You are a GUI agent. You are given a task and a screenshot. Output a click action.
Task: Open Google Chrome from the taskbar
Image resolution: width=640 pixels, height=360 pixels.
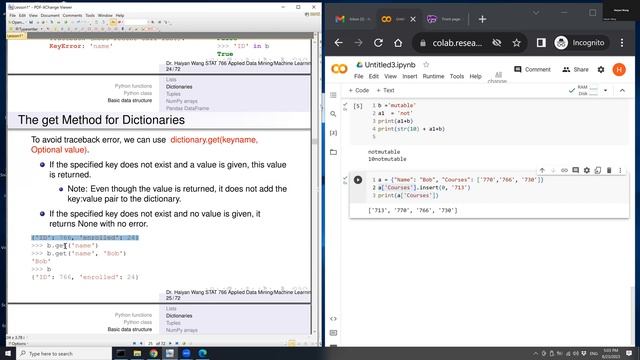pyautogui.click(x=153, y=353)
